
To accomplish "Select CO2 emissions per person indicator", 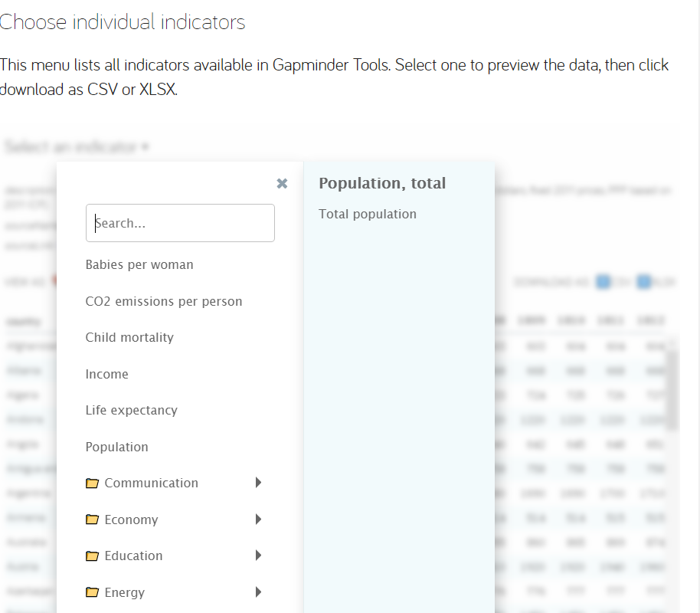I will 164,301.
